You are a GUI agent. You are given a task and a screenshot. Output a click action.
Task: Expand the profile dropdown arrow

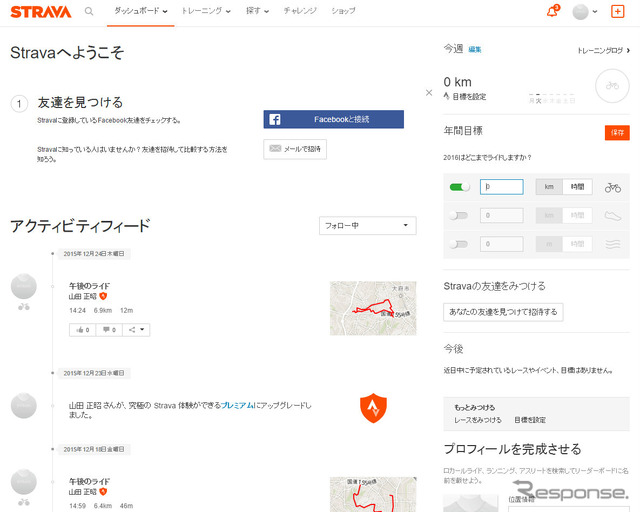[595, 12]
